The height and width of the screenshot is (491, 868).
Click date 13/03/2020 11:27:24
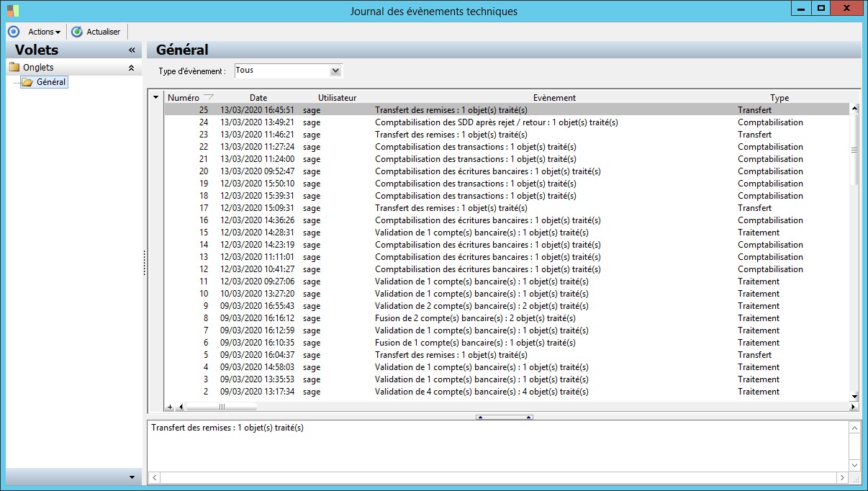click(x=257, y=147)
